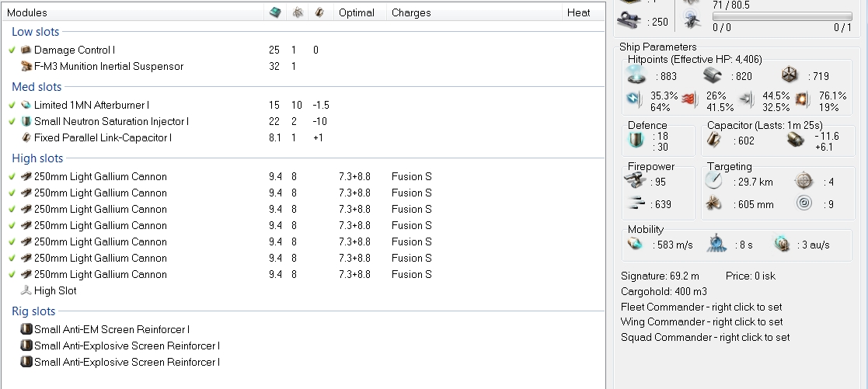Click the Squad Commander setting text
Image resolution: width=868 pixels, height=389 pixels.
pos(705,337)
